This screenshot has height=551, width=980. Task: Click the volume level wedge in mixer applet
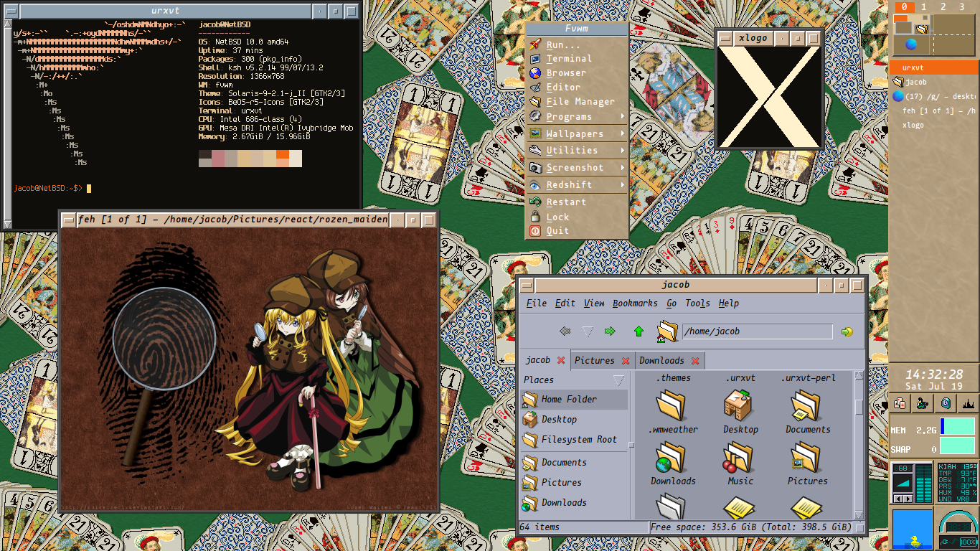tap(903, 484)
